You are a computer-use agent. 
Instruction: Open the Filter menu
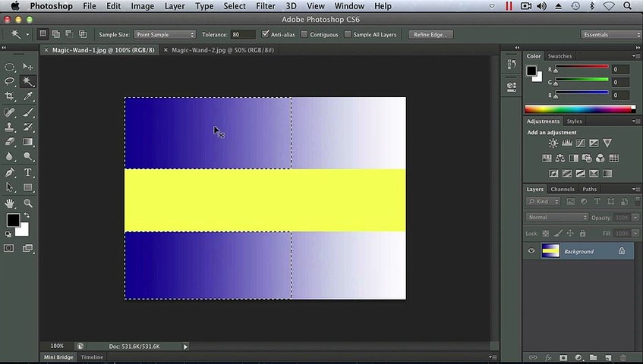point(266,6)
